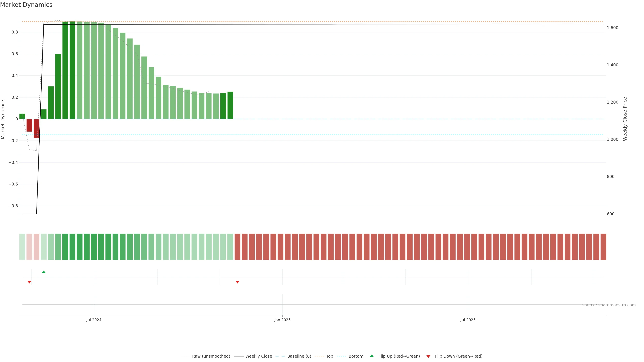Screen dimensions: 644x362
Task: Click the second red Flip Down marker
Action: pos(237,282)
